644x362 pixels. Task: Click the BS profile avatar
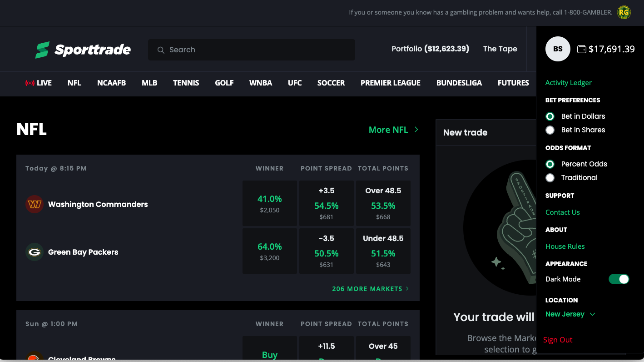click(x=558, y=49)
